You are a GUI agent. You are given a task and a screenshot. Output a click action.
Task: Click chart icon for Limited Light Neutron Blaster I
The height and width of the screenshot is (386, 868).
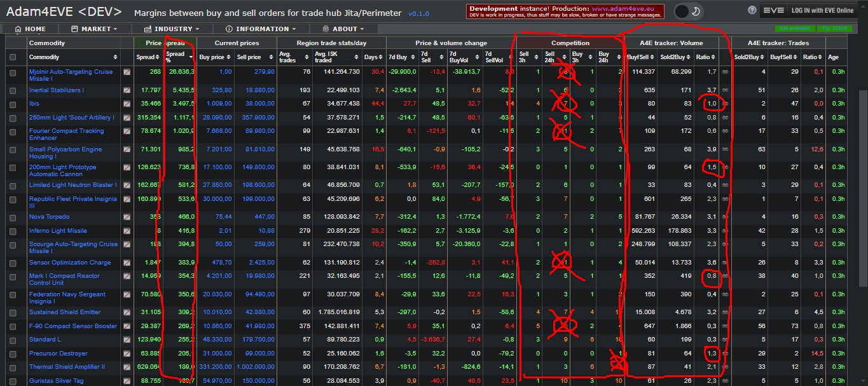click(127, 185)
